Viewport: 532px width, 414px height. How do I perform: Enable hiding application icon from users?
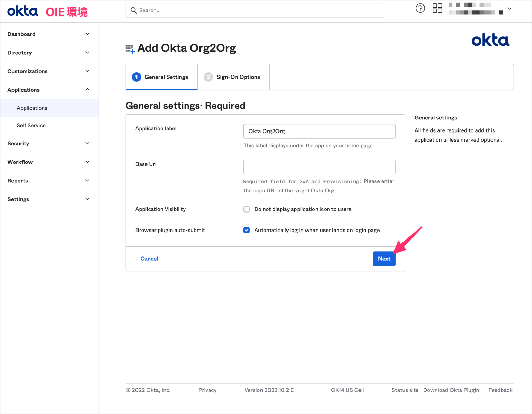pyautogui.click(x=246, y=209)
